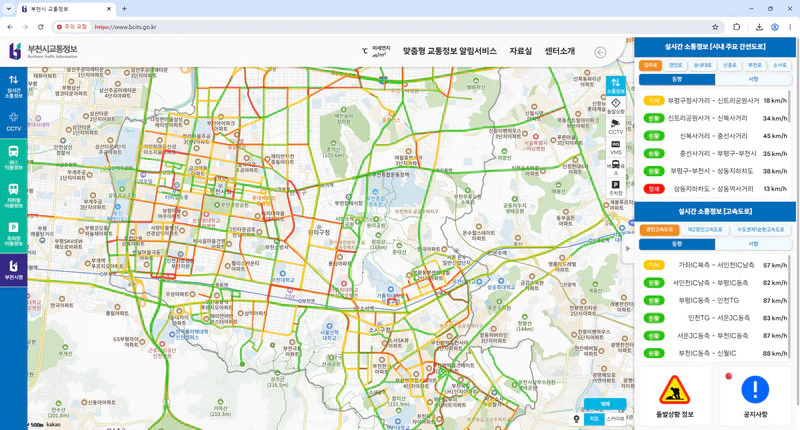The height and width of the screenshot is (430, 800).
Task: Open 실시간 소통정보 in left sidebar
Action: coord(14,86)
